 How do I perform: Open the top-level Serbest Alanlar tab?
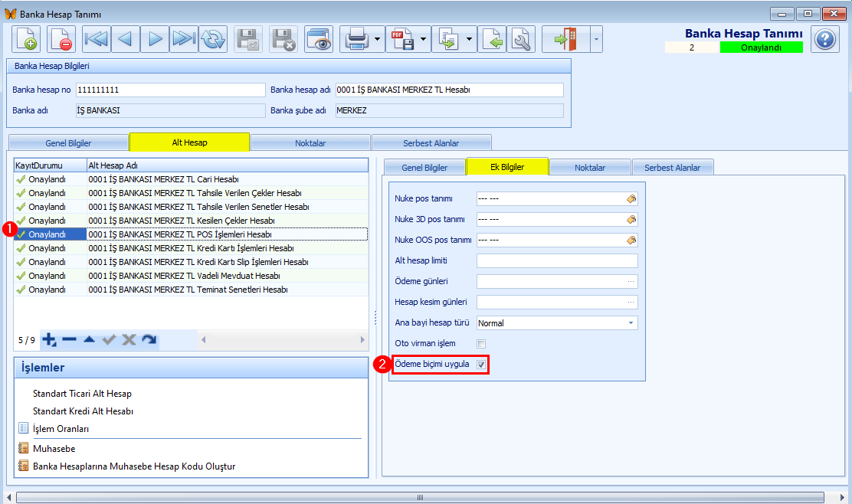point(431,142)
